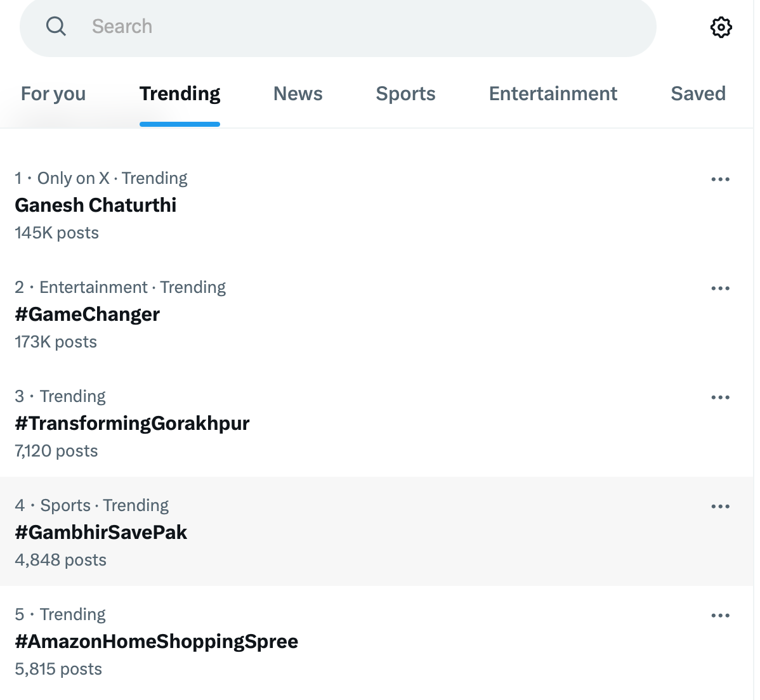The height and width of the screenshot is (700, 760).
Task: Open more options for #GambhirSavePak trend
Action: [720, 507]
